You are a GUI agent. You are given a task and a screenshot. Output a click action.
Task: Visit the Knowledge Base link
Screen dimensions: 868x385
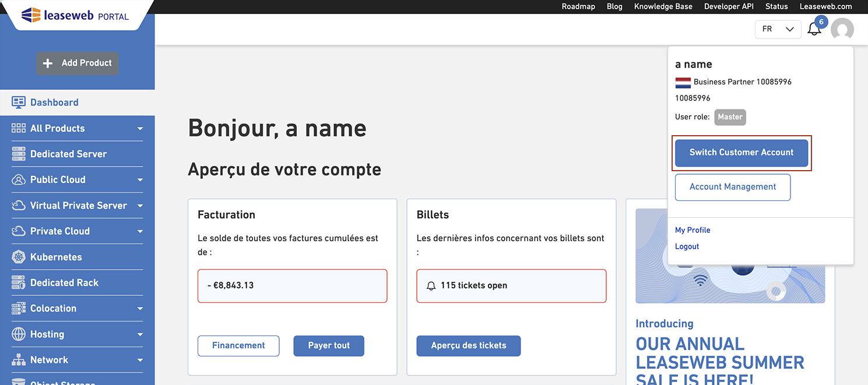(x=663, y=6)
